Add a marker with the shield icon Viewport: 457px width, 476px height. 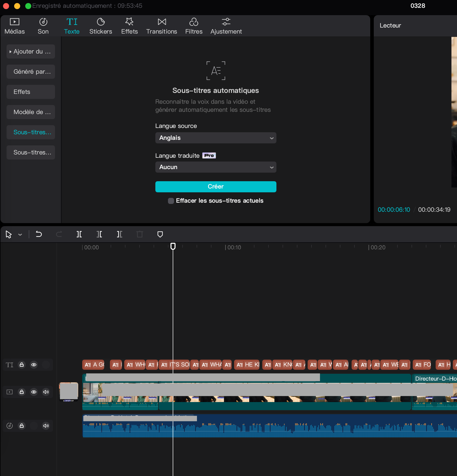(160, 234)
